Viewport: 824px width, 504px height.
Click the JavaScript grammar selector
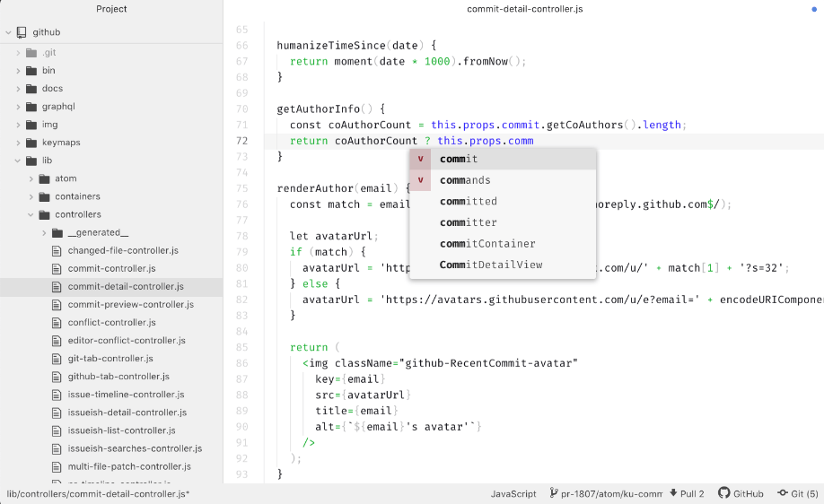point(513,493)
